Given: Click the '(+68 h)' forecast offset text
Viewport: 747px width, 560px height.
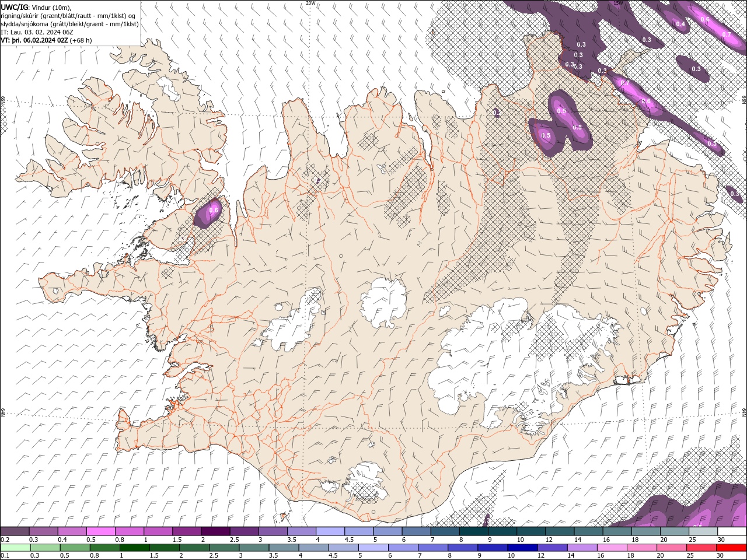Looking at the screenshot, I should 81,40.
